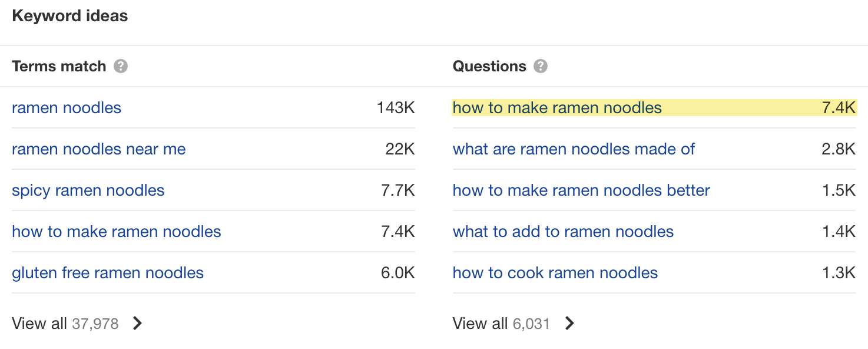Click the Questions help question-mark icon
Screen dimensions: 868x349
pos(541,67)
